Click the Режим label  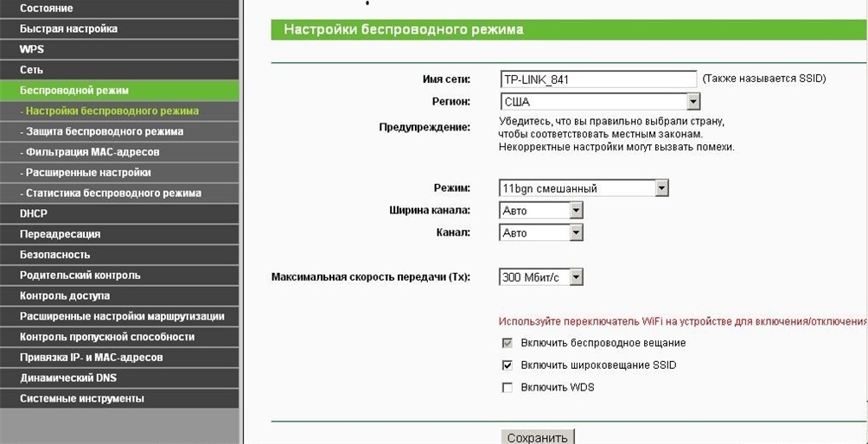tap(452, 188)
